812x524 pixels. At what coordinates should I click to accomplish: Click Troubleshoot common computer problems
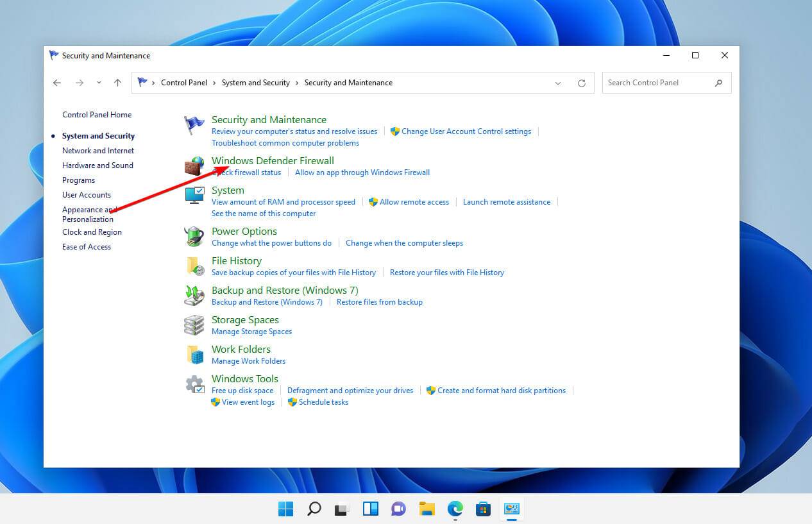tap(285, 143)
